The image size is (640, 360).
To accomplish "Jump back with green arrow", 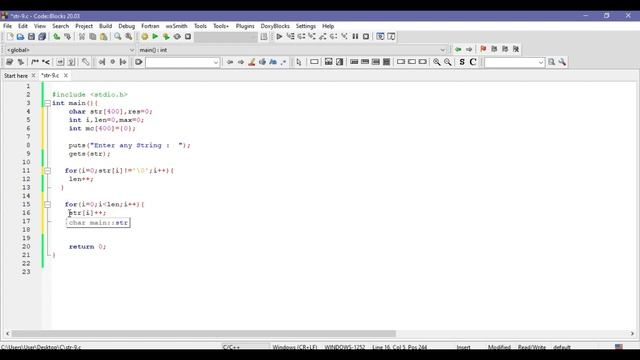I will 458,49.
